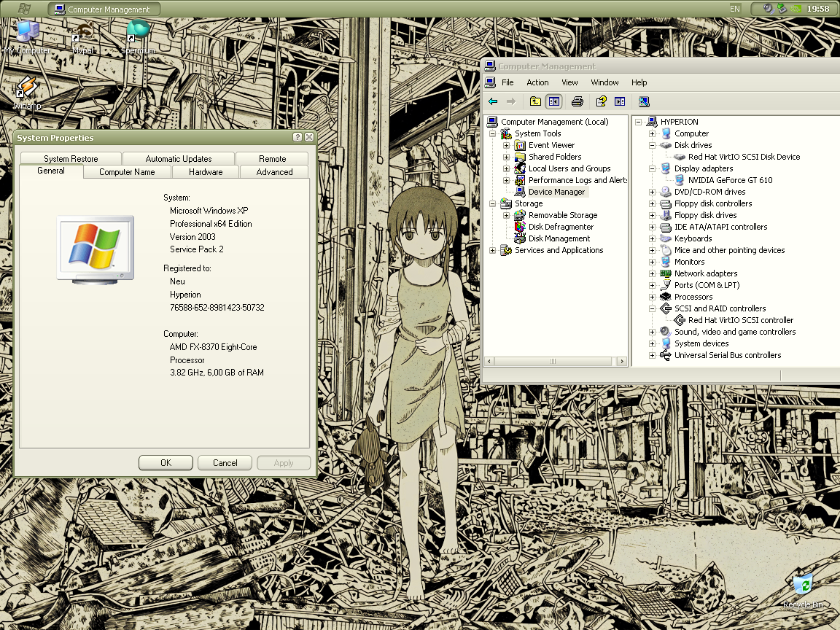
Task: Expand the Universal Serial Bus controllers category
Action: [652, 355]
